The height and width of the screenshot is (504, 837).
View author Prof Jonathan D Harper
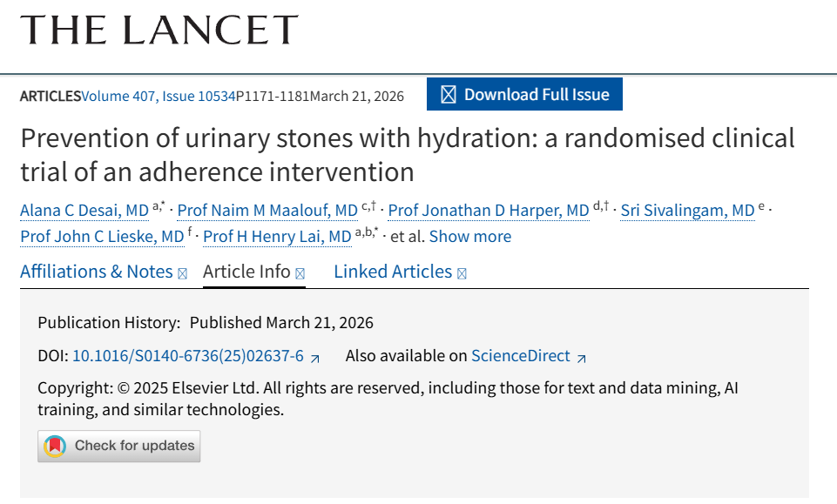489,211
